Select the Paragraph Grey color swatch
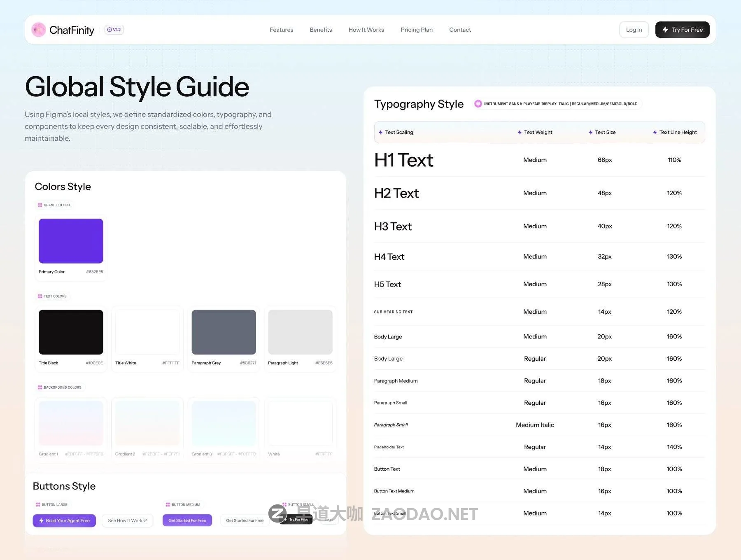The image size is (741, 560). pos(224,332)
